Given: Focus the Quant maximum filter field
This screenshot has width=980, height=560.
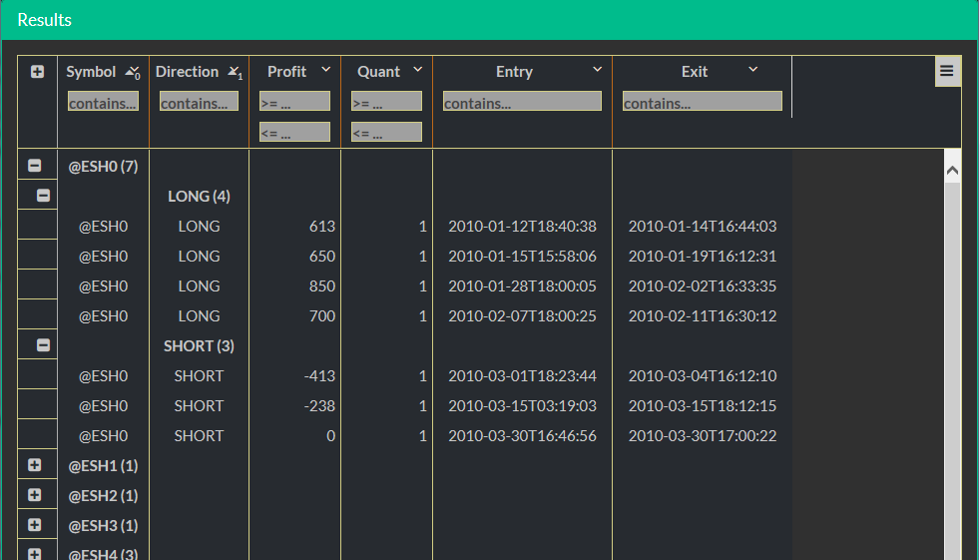Looking at the screenshot, I should click(x=386, y=132).
